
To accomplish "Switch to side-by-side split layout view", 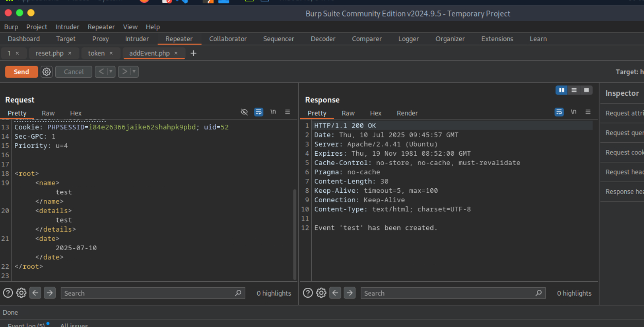I will click(x=561, y=90).
